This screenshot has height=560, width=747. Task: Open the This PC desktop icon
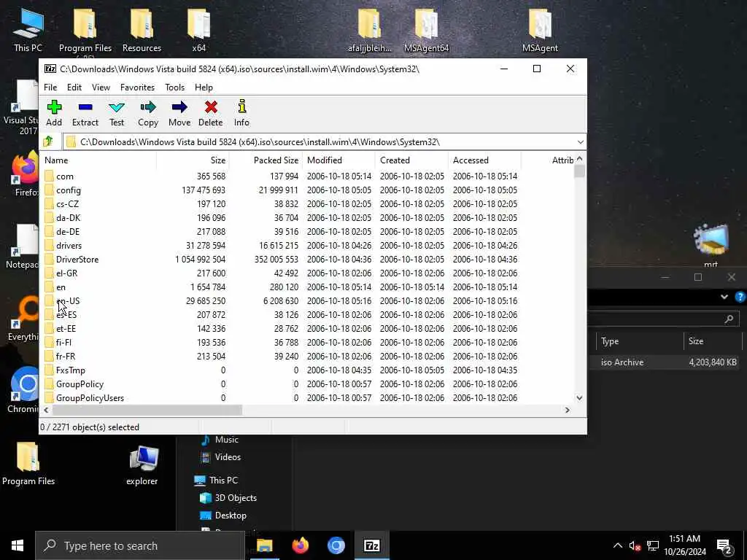click(28, 29)
